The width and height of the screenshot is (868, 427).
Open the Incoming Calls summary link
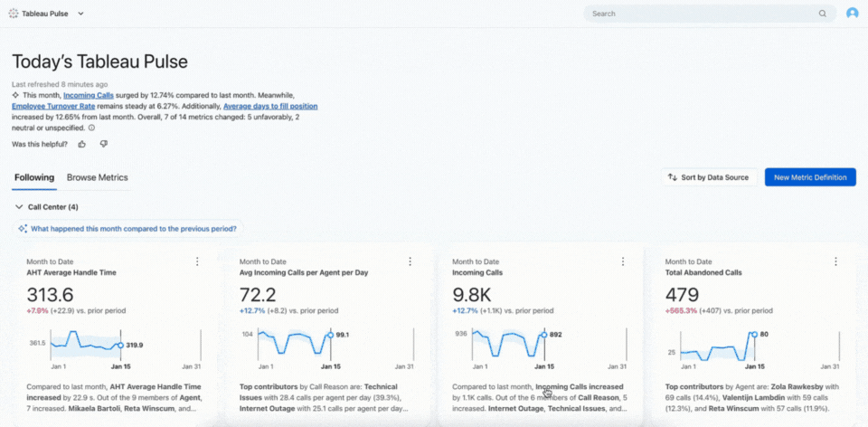(x=89, y=95)
